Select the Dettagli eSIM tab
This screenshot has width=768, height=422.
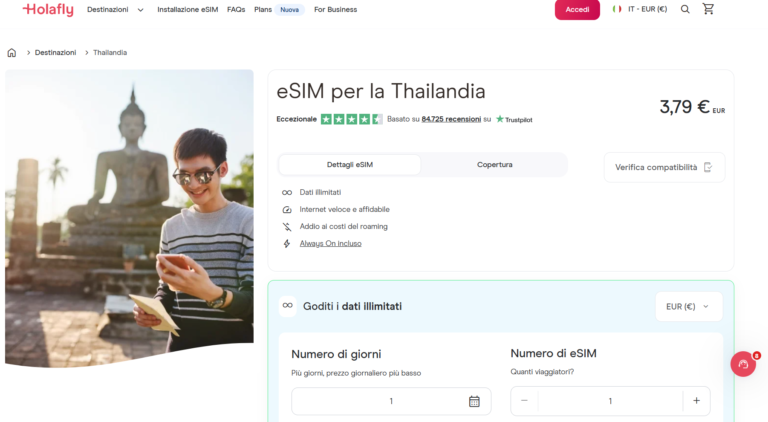[350, 164]
